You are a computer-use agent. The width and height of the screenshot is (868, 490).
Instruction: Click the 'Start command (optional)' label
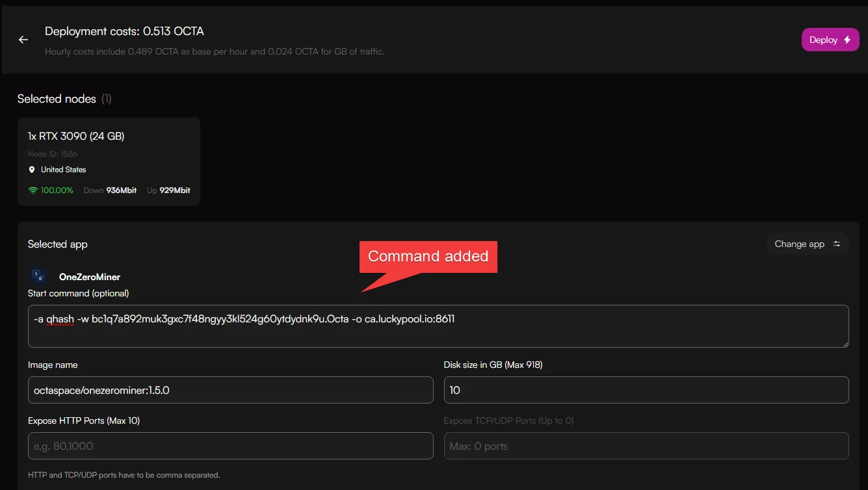(x=78, y=293)
